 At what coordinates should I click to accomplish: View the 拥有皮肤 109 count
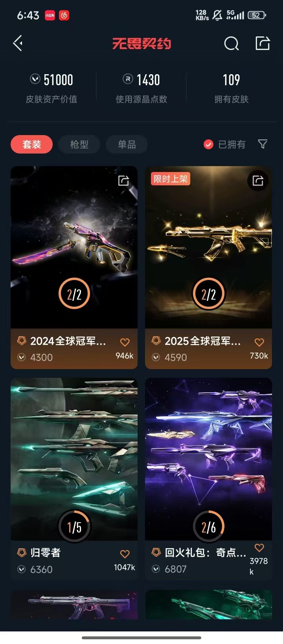point(231,88)
